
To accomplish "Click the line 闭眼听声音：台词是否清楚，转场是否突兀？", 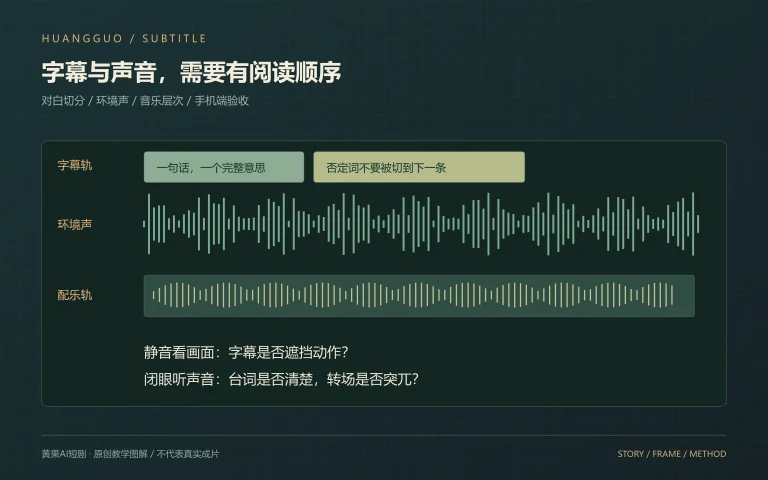I will [281, 380].
